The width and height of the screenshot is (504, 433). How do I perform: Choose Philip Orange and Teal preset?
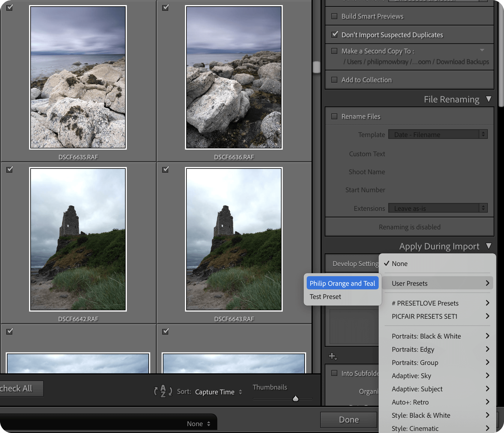342,283
